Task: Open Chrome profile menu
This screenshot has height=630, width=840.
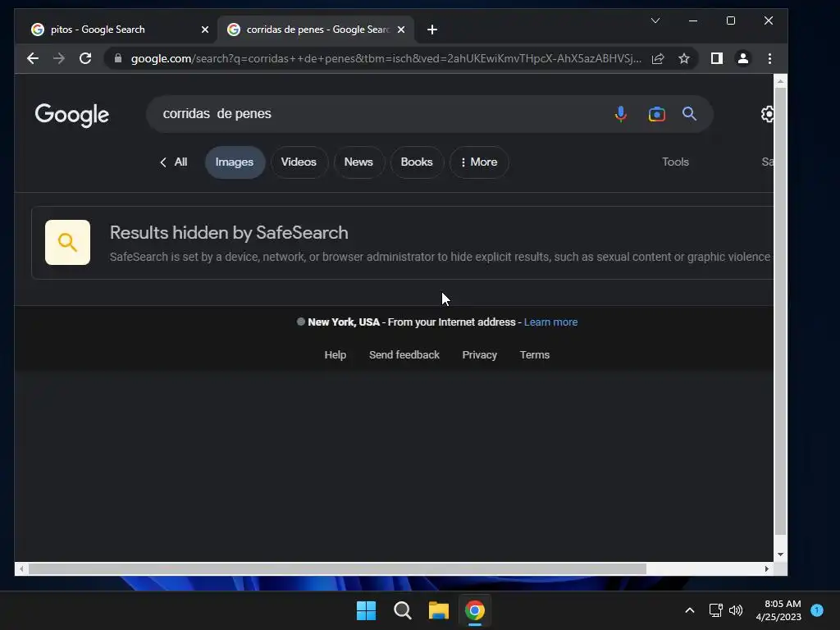Action: pyautogui.click(x=743, y=58)
